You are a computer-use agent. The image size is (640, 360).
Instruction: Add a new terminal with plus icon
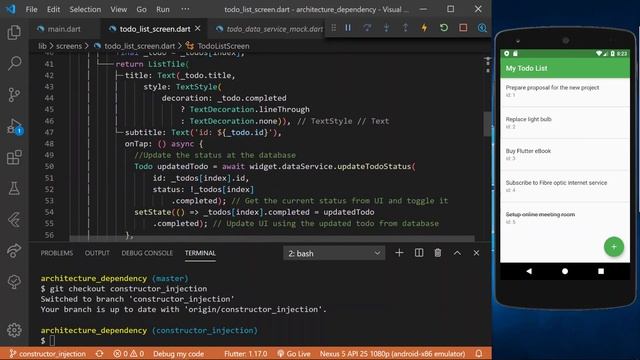click(x=399, y=253)
